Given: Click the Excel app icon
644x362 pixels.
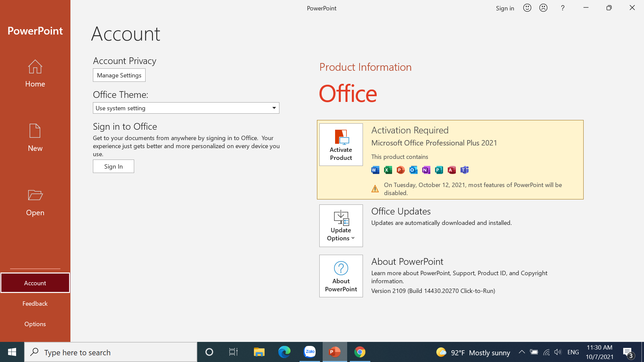Looking at the screenshot, I should pos(388,170).
